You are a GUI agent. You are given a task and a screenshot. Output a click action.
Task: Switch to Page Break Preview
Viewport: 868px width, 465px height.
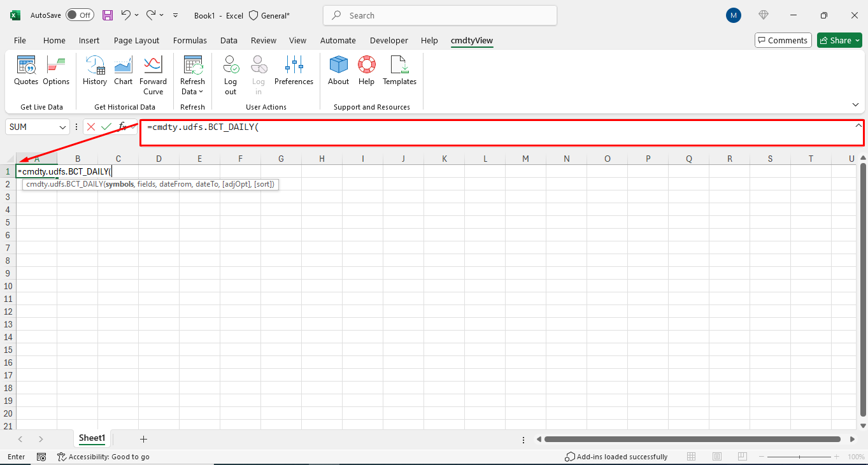pos(743,457)
